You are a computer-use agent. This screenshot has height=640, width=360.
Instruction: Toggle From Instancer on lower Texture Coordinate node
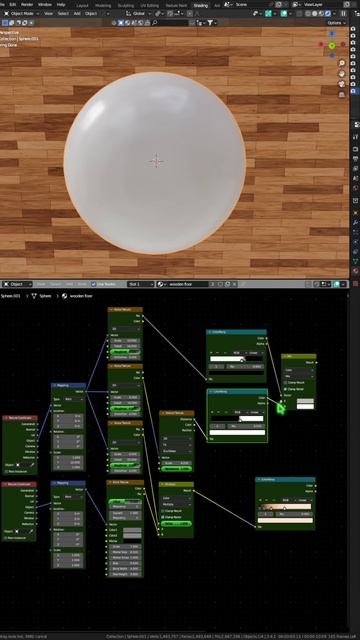[6, 538]
